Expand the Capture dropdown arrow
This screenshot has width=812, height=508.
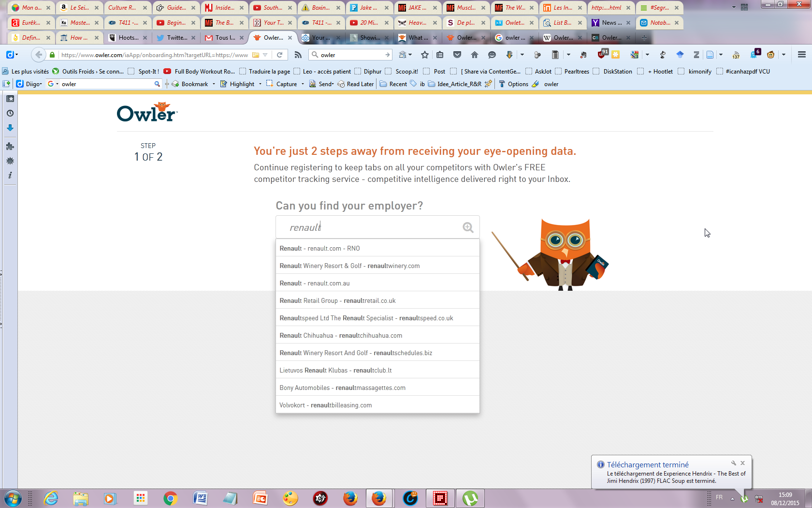point(303,84)
